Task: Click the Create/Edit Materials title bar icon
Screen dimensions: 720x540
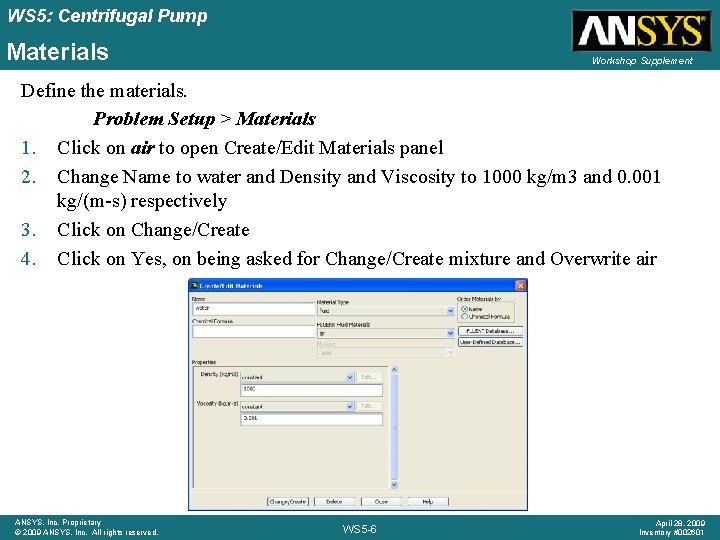Action: (x=195, y=285)
